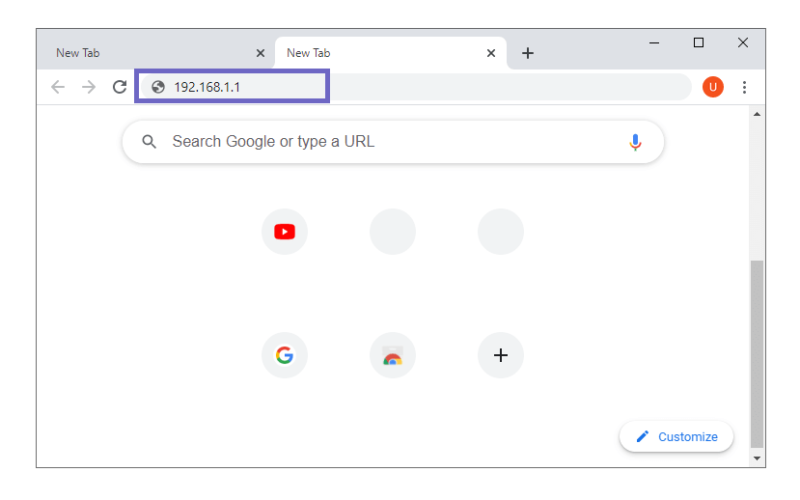Viewport: 800px width, 500px height.
Task: Reload the current page
Action: pos(119,87)
